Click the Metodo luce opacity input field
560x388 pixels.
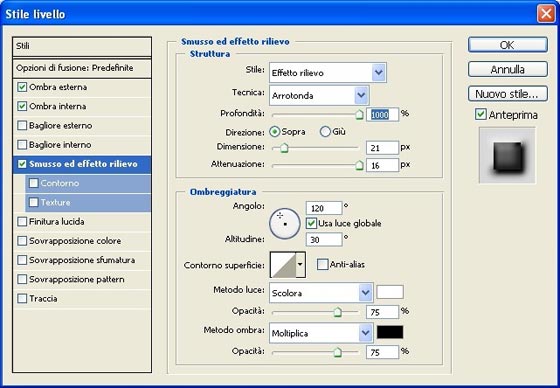coord(382,312)
